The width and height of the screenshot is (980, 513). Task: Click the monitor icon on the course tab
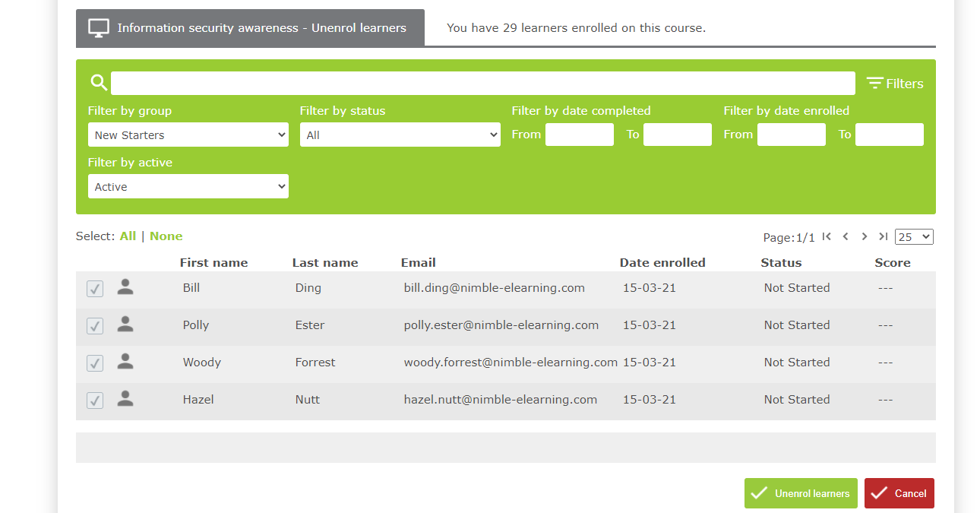click(x=97, y=27)
